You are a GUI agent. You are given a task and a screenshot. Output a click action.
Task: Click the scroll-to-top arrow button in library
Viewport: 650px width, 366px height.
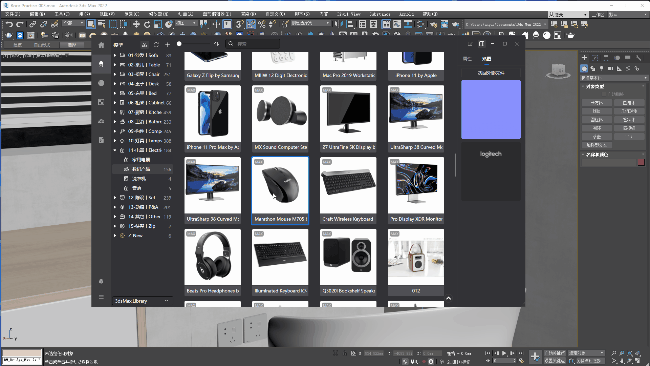pyautogui.click(x=449, y=298)
